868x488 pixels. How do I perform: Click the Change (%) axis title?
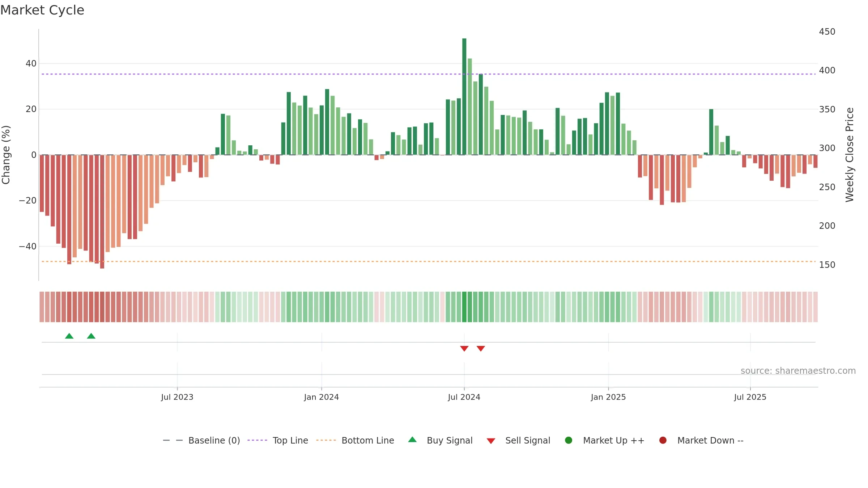point(6,155)
